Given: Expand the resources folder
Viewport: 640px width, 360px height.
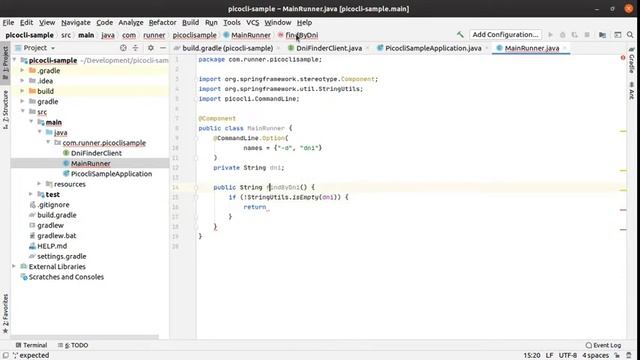Looking at the screenshot, I should (x=39, y=184).
